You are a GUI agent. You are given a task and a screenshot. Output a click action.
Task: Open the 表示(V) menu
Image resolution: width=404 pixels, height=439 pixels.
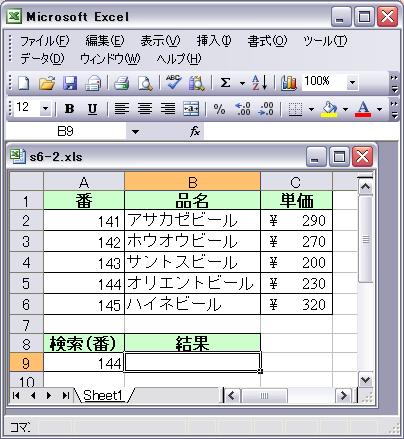(x=160, y=41)
